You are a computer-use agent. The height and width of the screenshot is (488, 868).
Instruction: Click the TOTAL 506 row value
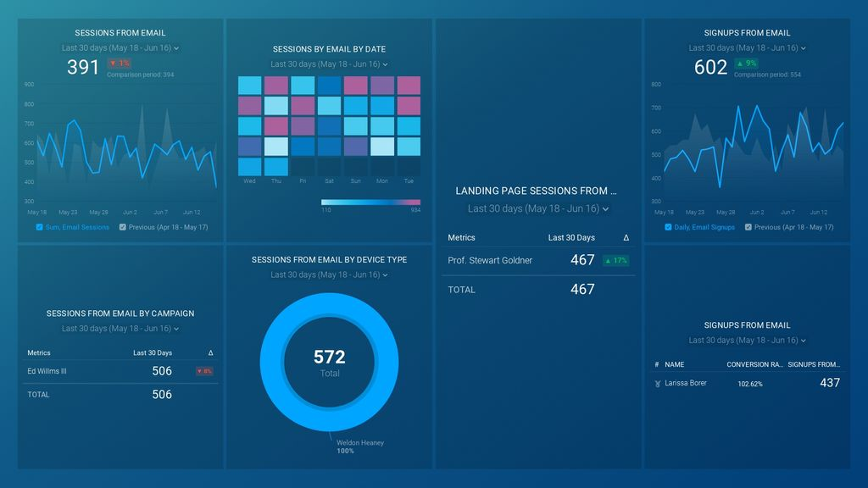tap(162, 395)
